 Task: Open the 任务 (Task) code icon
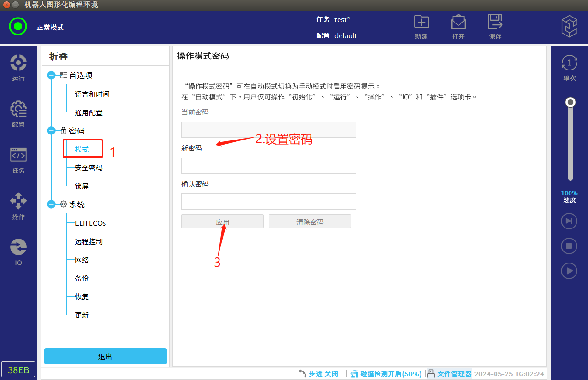pyautogui.click(x=18, y=155)
